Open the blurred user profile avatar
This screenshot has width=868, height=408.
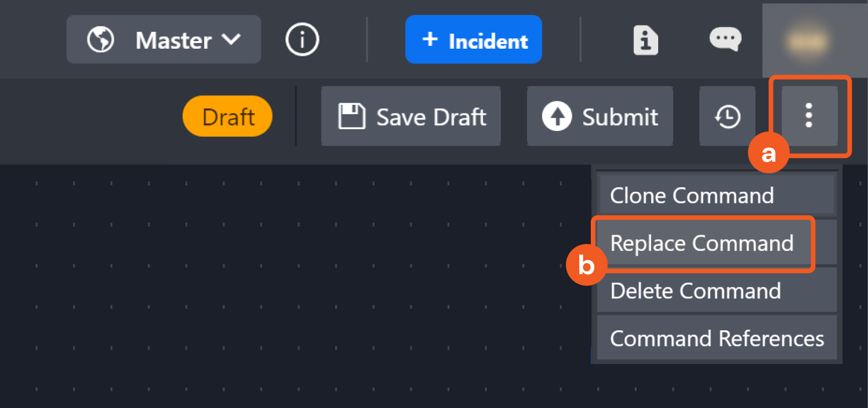coord(806,40)
